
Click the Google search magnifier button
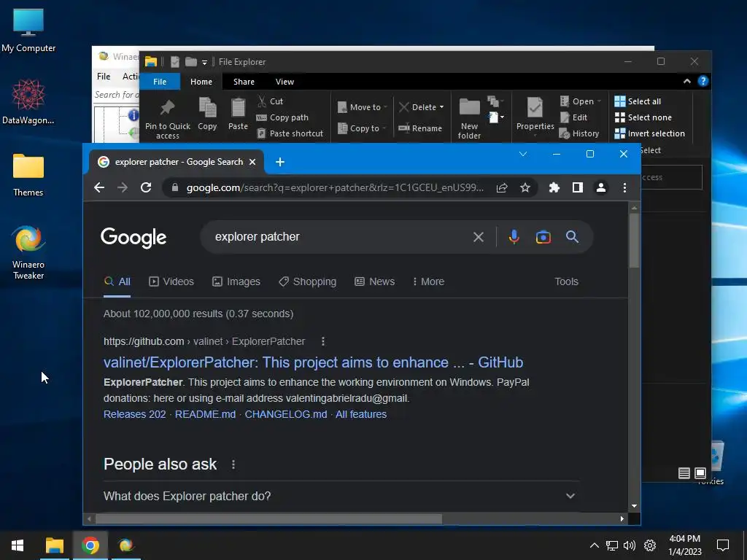point(572,237)
